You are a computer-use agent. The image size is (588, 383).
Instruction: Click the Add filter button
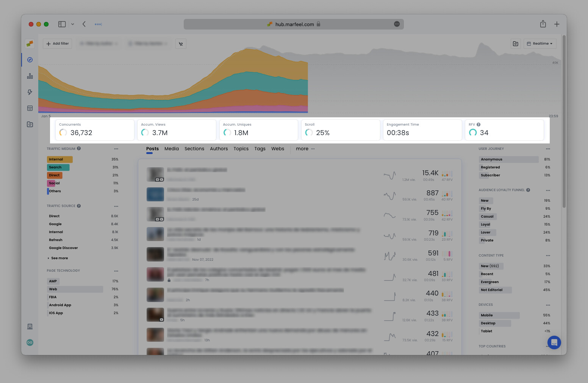click(x=57, y=44)
